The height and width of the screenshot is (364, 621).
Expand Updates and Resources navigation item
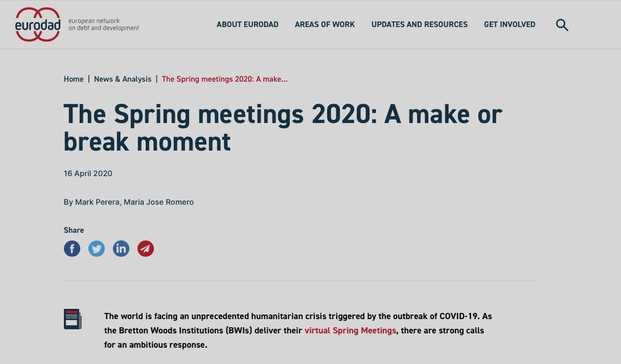419,25
